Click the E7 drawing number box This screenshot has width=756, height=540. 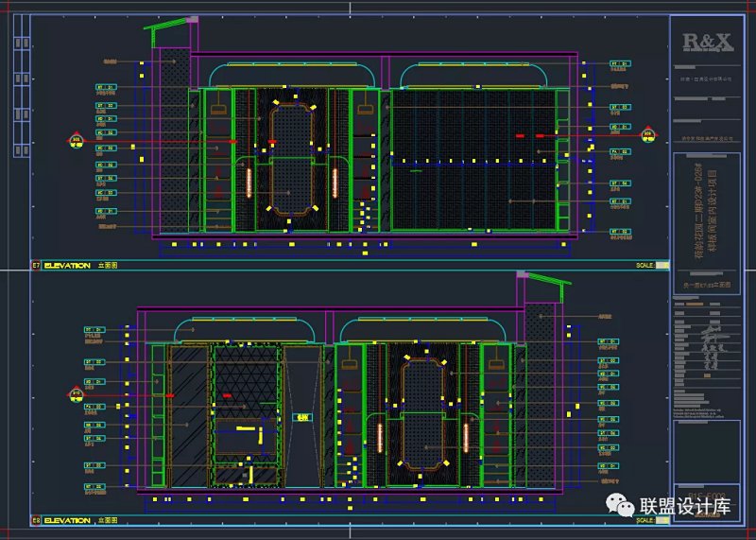coord(37,266)
